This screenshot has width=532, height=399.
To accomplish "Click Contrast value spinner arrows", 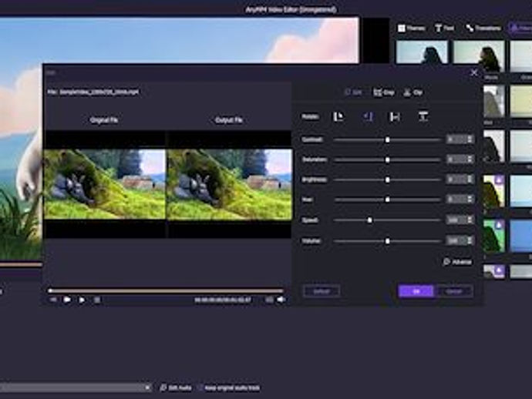I will click(x=470, y=139).
